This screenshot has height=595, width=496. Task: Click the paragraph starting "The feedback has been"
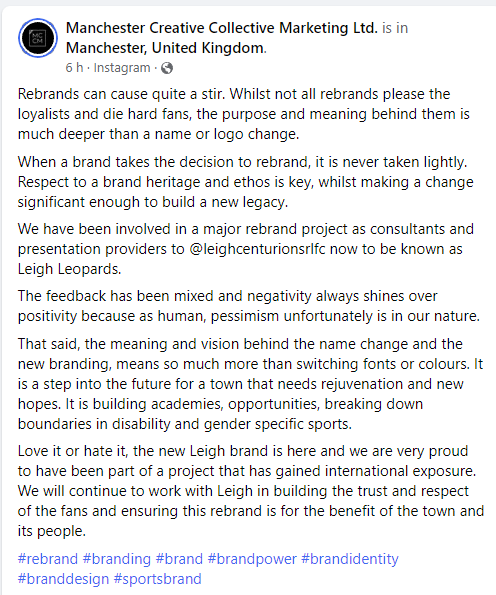249,306
